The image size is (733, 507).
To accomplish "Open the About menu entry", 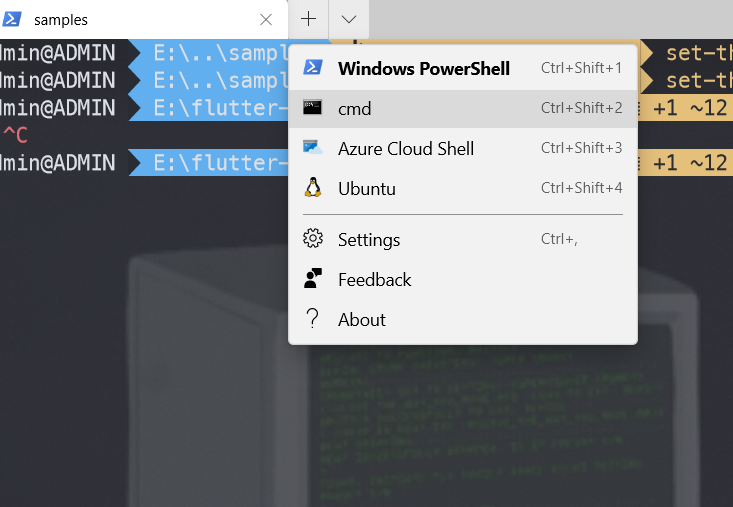I will click(x=362, y=319).
